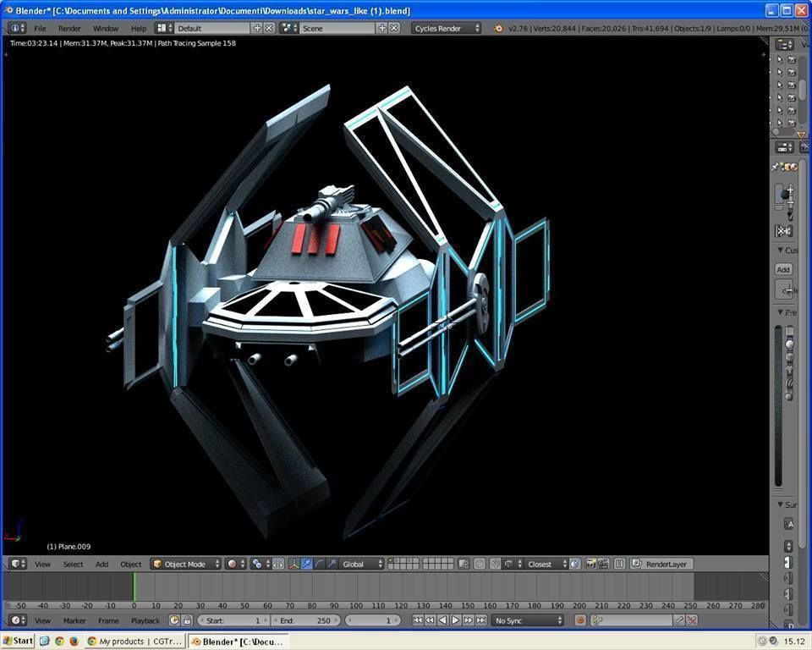The image size is (812, 650).
Task: Toggle the 3D manipulator widget
Action: tap(294, 564)
